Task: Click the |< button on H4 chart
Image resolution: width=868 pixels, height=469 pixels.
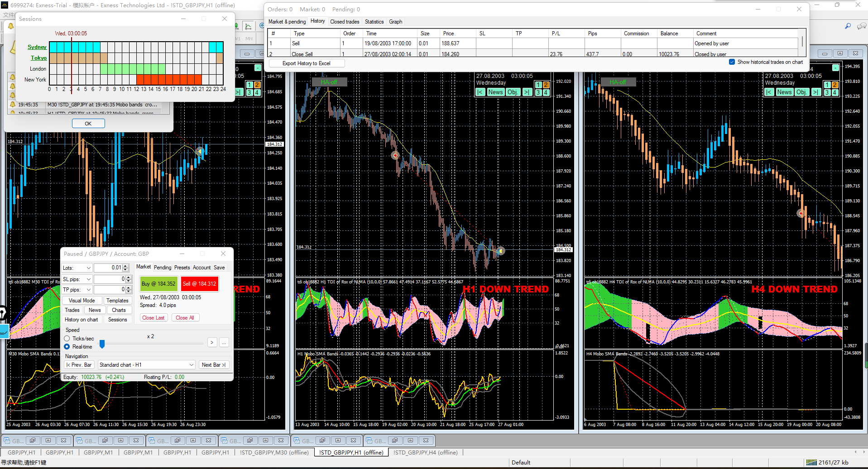Action: 769,92
